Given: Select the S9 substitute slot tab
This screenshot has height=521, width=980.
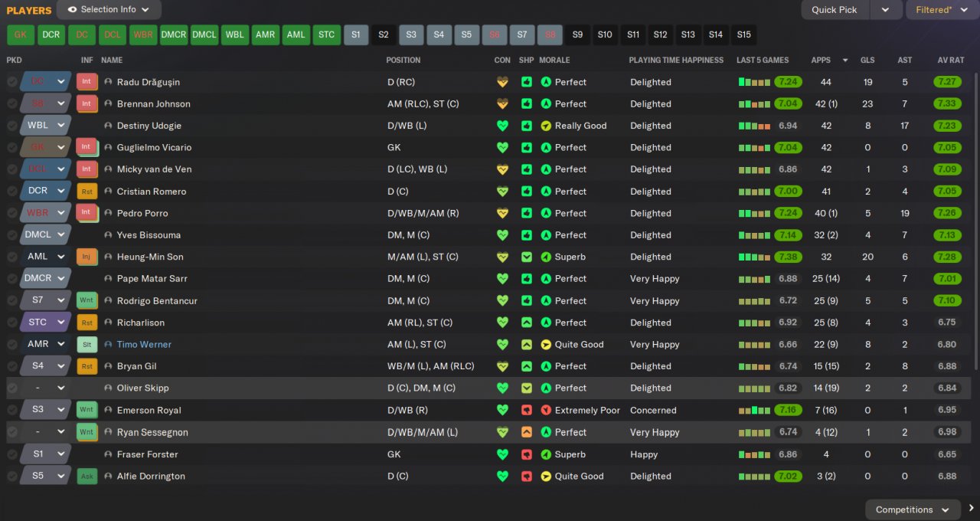Looking at the screenshot, I should (x=577, y=34).
